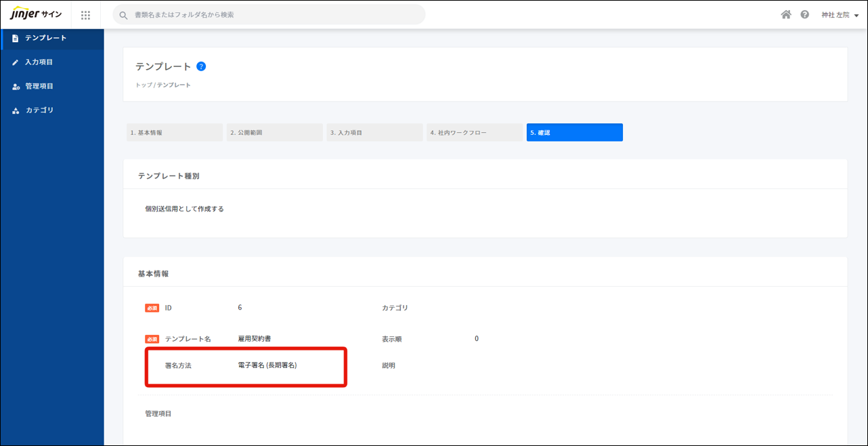
Task: Select the active 5. 確認 step
Action: point(574,133)
